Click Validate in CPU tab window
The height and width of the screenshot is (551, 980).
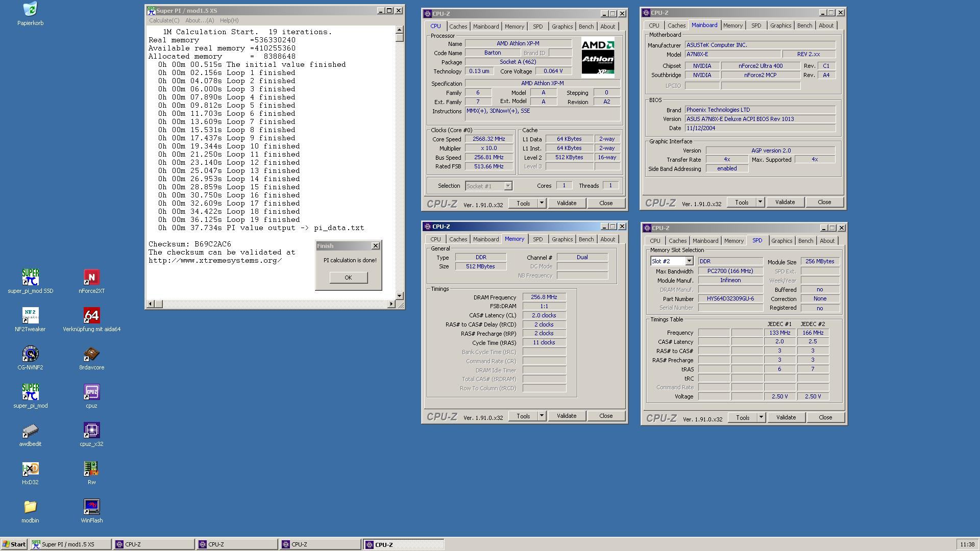(566, 203)
